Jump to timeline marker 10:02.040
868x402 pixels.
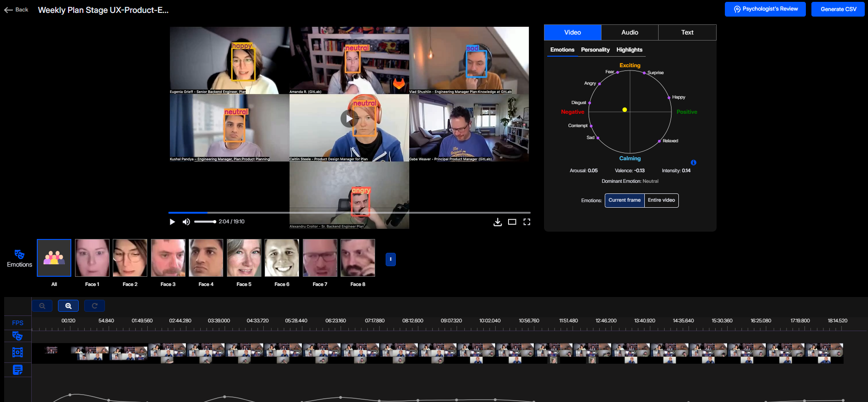tap(490, 321)
